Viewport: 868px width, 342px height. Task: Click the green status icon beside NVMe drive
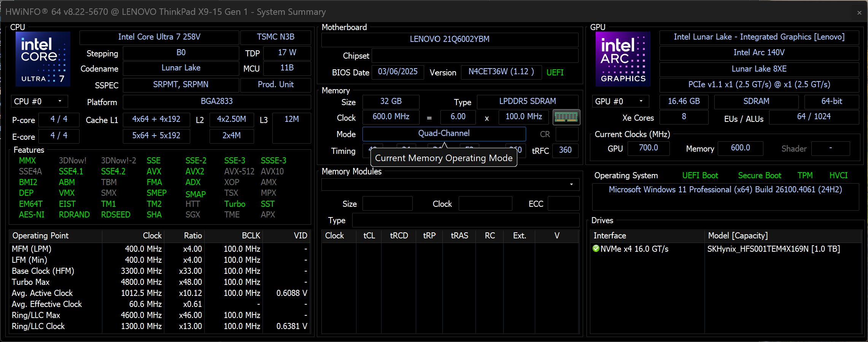[x=596, y=249]
